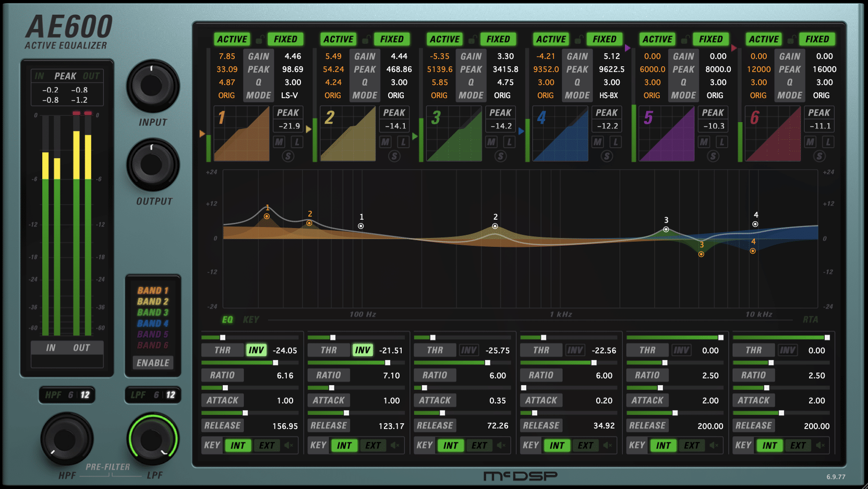Open band 1 LS-V mode menu

pyautogui.click(x=290, y=96)
